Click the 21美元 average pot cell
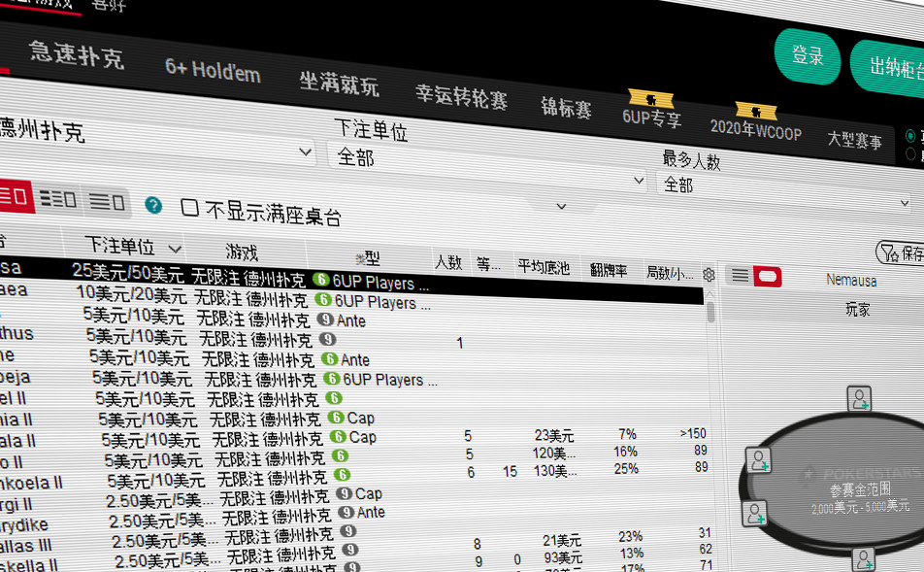 (x=562, y=540)
